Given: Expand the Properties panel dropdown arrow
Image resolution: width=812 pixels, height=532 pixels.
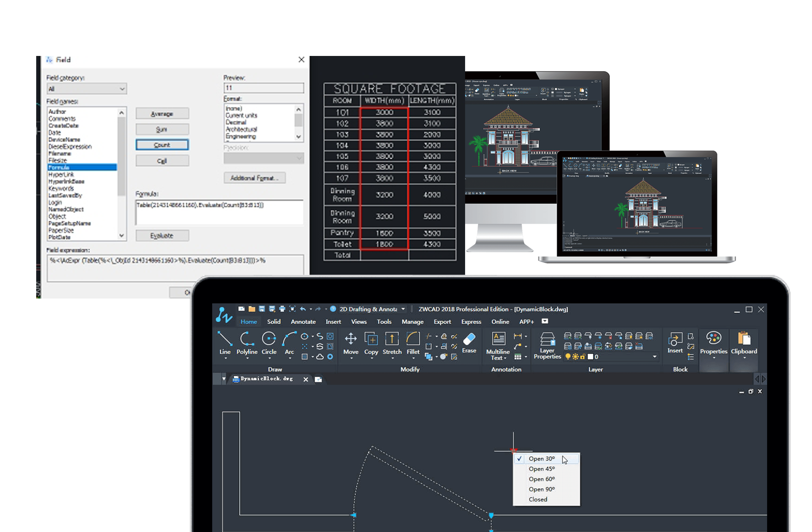Looking at the screenshot, I should 714,358.
